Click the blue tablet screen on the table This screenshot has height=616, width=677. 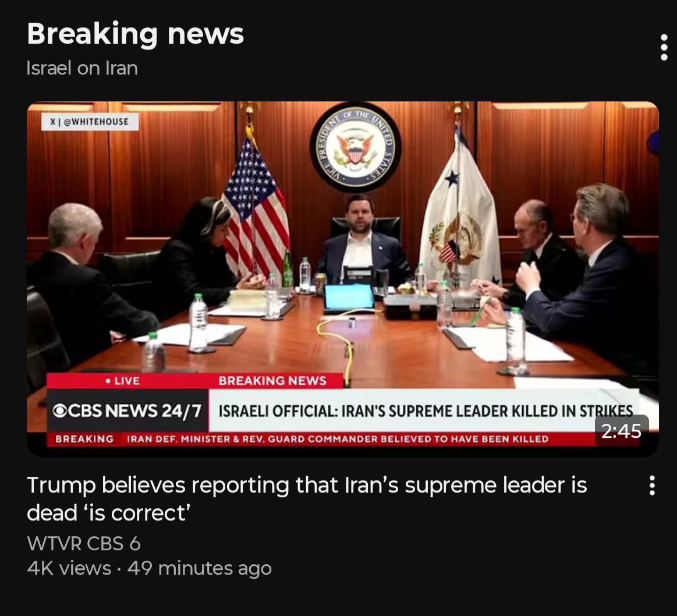point(349,297)
